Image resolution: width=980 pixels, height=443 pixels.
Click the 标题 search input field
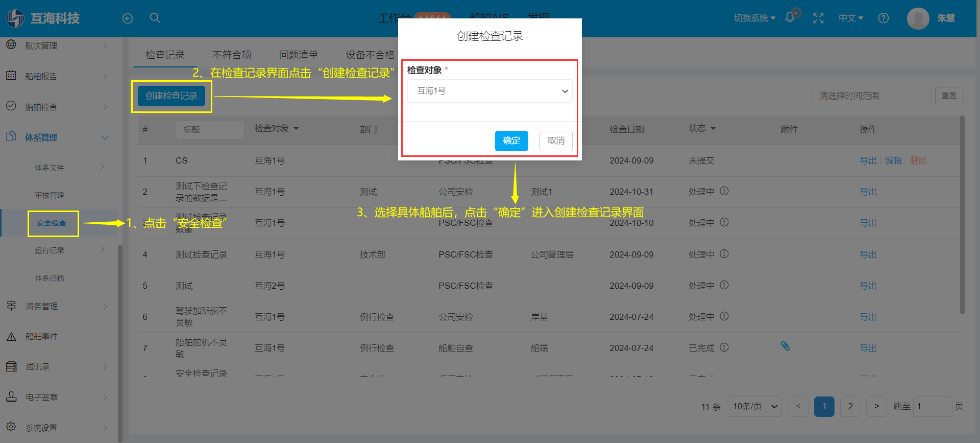pyautogui.click(x=210, y=129)
